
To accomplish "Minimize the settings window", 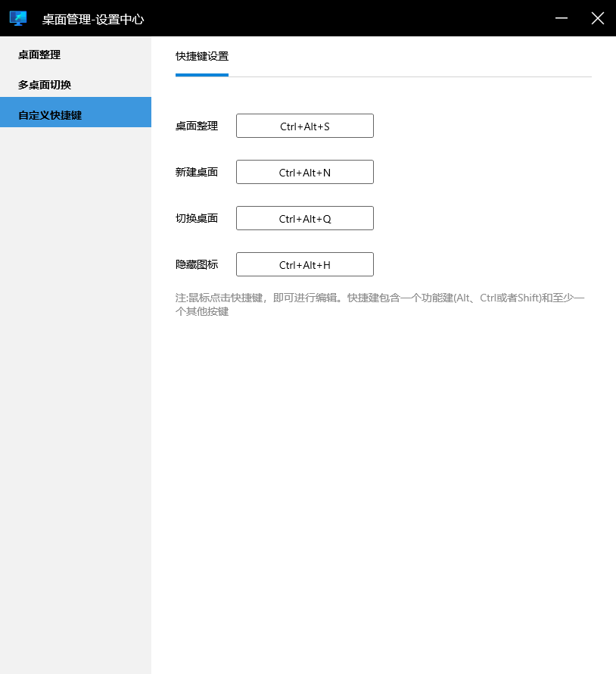I will pyautogui.click(x=560, y=17).
